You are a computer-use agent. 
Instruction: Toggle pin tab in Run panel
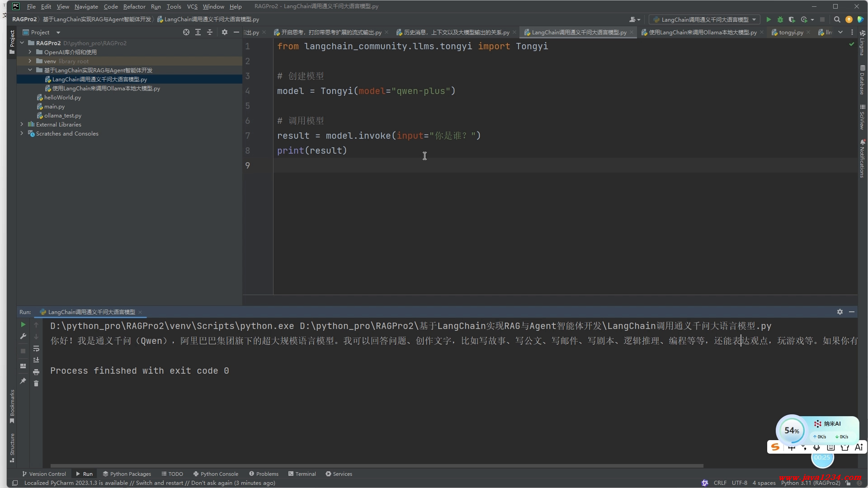(23, 381)
